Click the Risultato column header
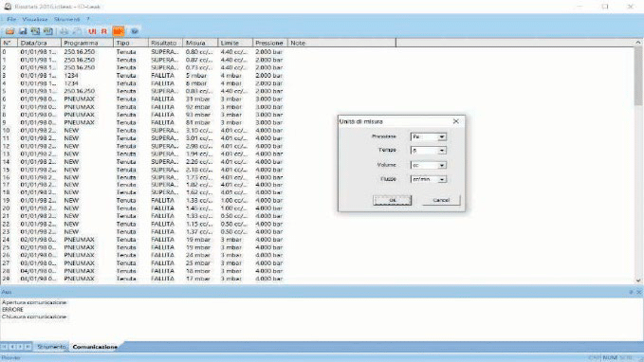 (165, 43)
